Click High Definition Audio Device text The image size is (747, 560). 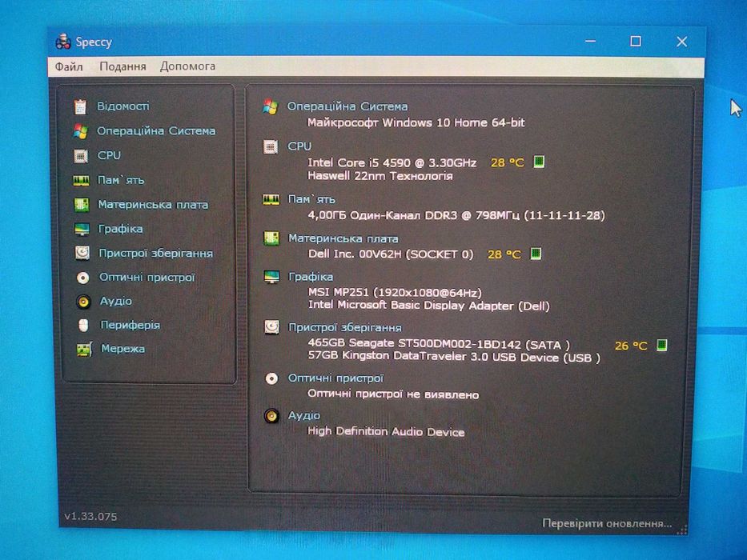[386, 431]
